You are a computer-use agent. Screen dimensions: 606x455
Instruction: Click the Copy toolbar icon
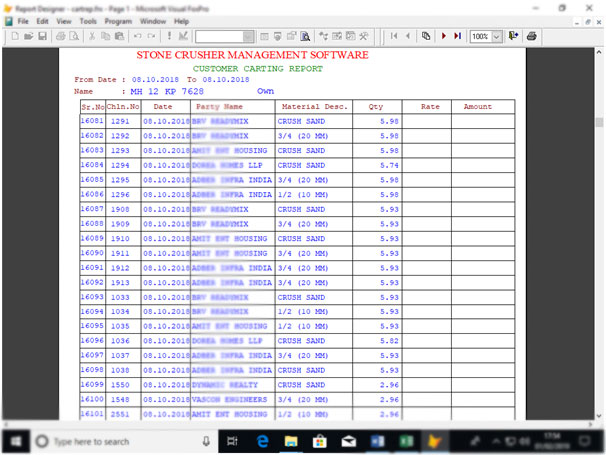pos(105,36)
